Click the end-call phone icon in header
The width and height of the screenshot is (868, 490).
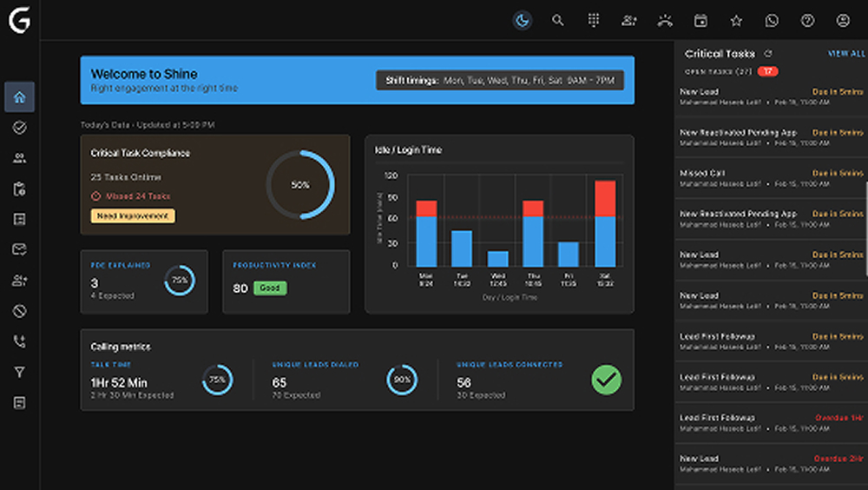[665, 21]
